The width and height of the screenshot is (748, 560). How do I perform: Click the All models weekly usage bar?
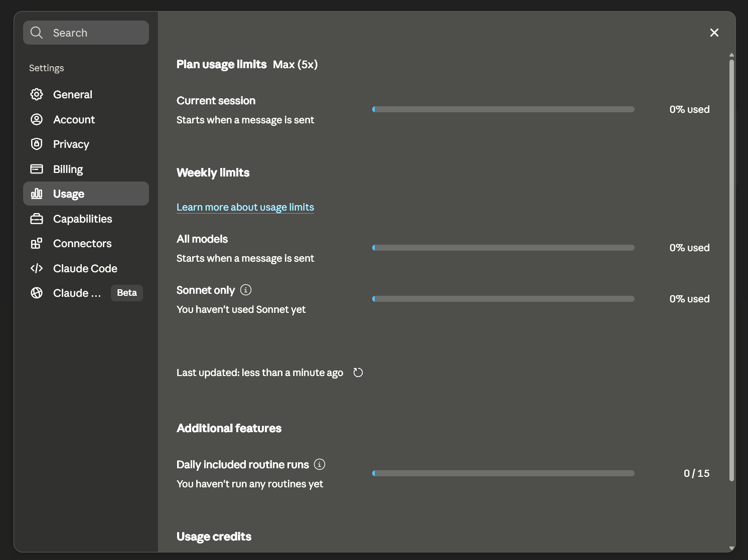(503, 248)
